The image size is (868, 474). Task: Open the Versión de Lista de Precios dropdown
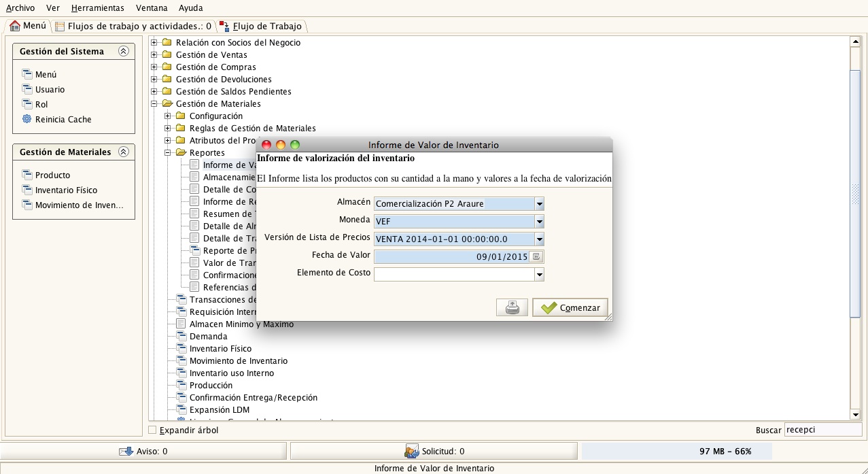(x=539, y=239)
